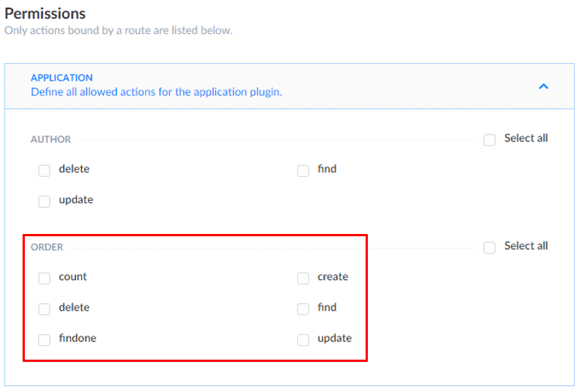
Task: Tick the Order delete checkbox
Action: (44, 308)
